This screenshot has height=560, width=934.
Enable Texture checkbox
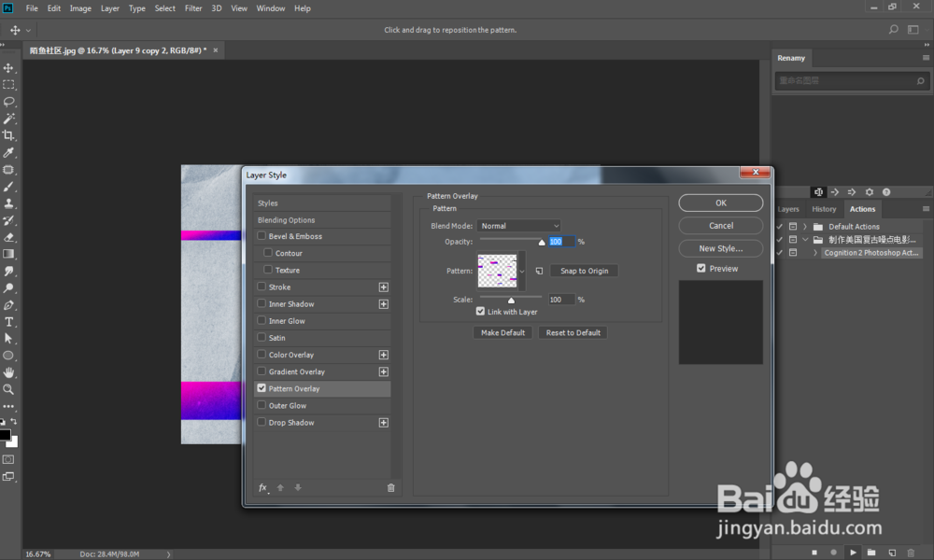click(268, 270)
